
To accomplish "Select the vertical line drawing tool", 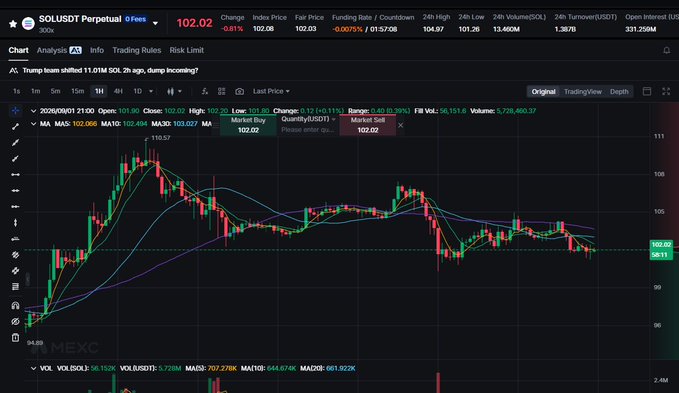I will [15, 222].
